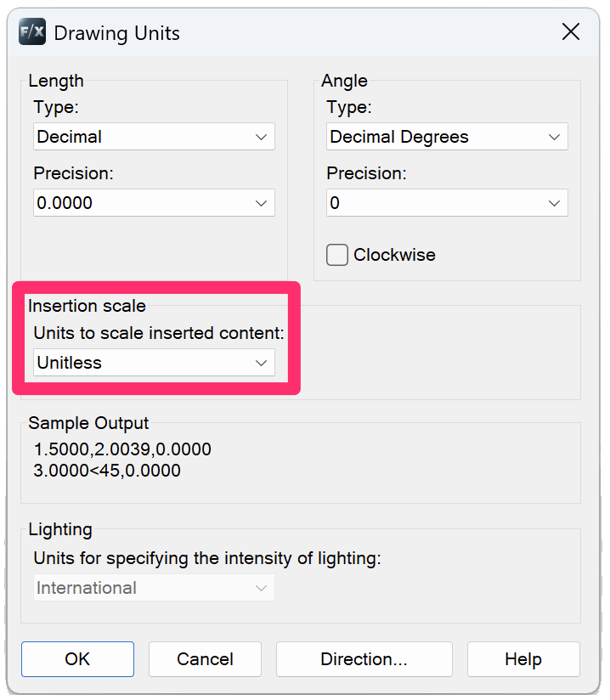
Task: Close the Drawing Units dialog
Action: point(571,32)
